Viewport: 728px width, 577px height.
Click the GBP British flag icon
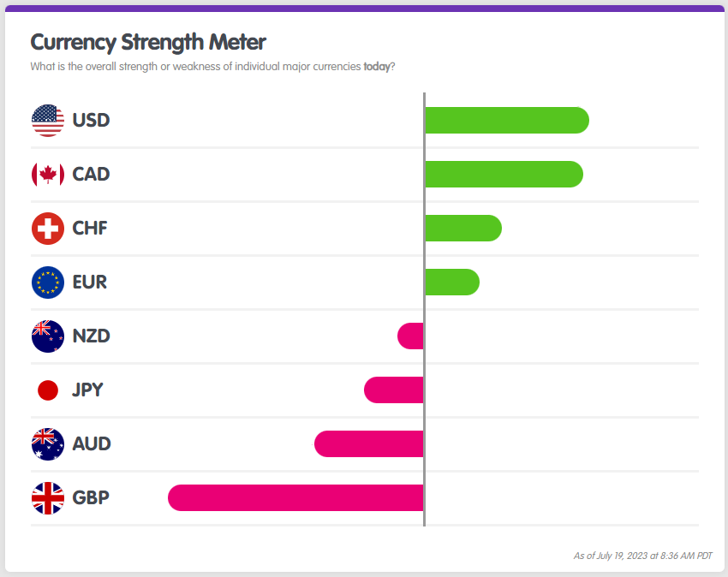[48, 498]
